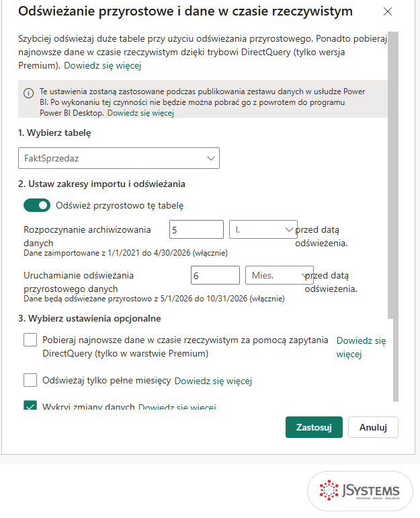Click the refresh period number field with 6
The width and height of the screenshot is (420, 518).
[x=215, y=275]
